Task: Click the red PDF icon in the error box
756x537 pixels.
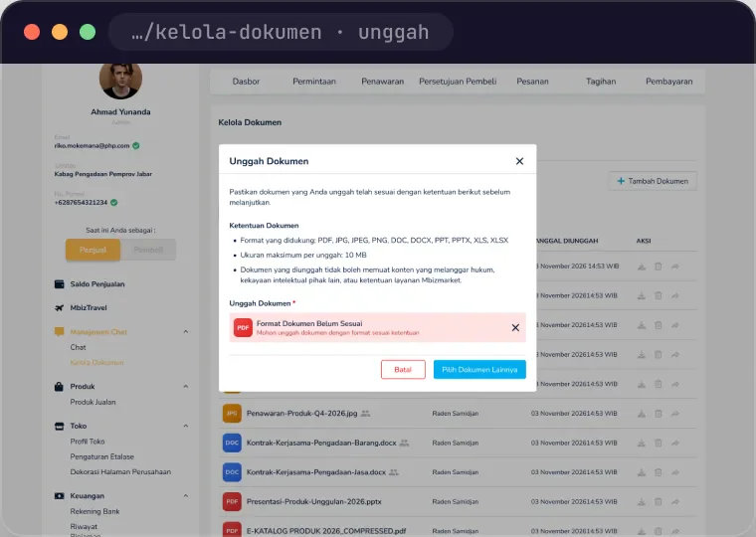Action: 243,328
